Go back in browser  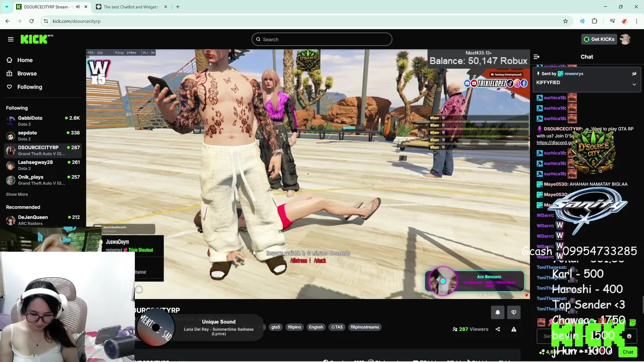pos(8,21)
